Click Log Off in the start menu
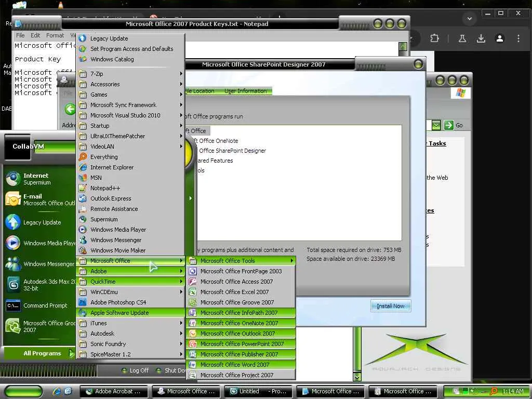This screenshot has height=399, width=532. 135,370
